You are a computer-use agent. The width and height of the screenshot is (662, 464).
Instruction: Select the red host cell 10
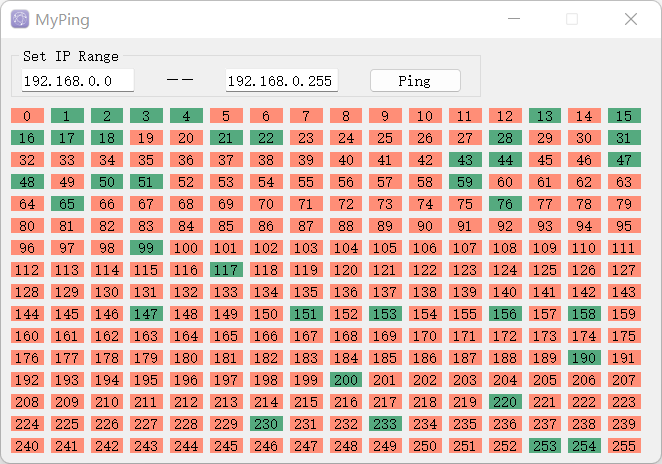coord(425,116)
